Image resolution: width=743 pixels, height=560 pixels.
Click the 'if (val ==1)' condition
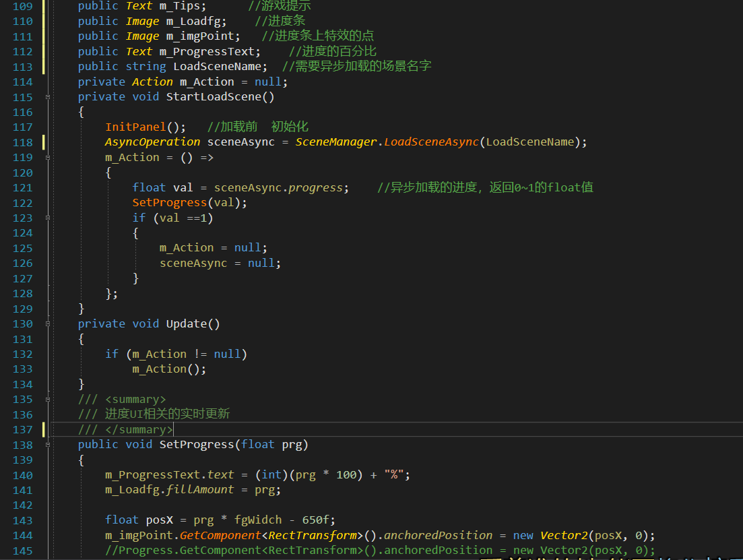[x=173, y=218]
